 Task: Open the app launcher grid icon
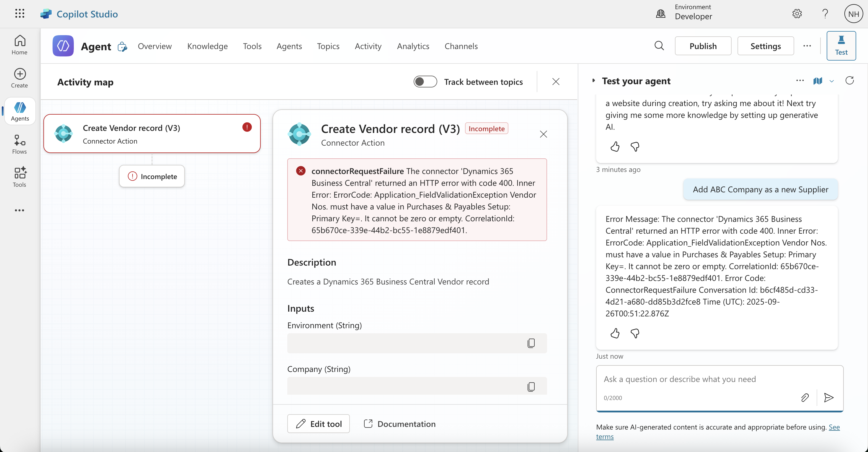[x=19, y=14]
